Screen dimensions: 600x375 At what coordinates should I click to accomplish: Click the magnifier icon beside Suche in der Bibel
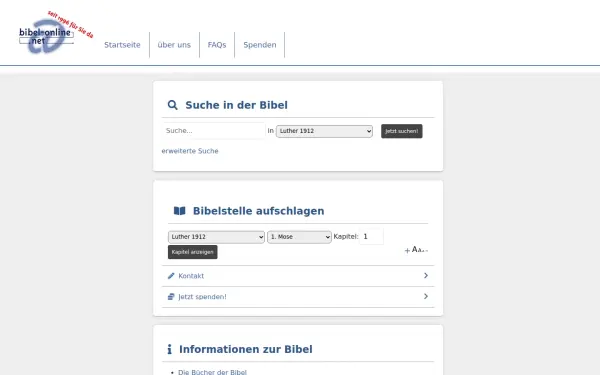click(173, 105)
